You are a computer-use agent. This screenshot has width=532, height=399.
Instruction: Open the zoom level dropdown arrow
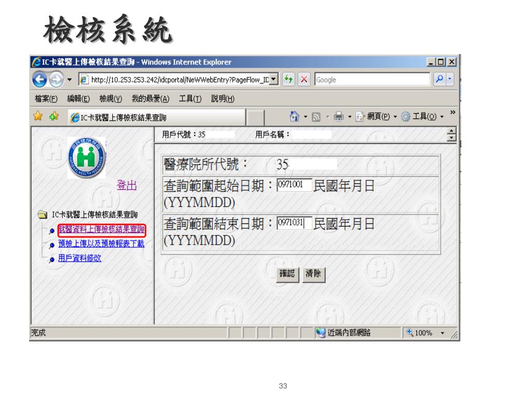pos(443,333)
